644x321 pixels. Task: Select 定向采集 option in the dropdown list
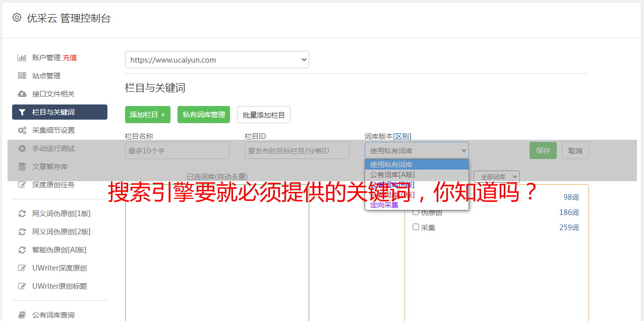(417, 205)
